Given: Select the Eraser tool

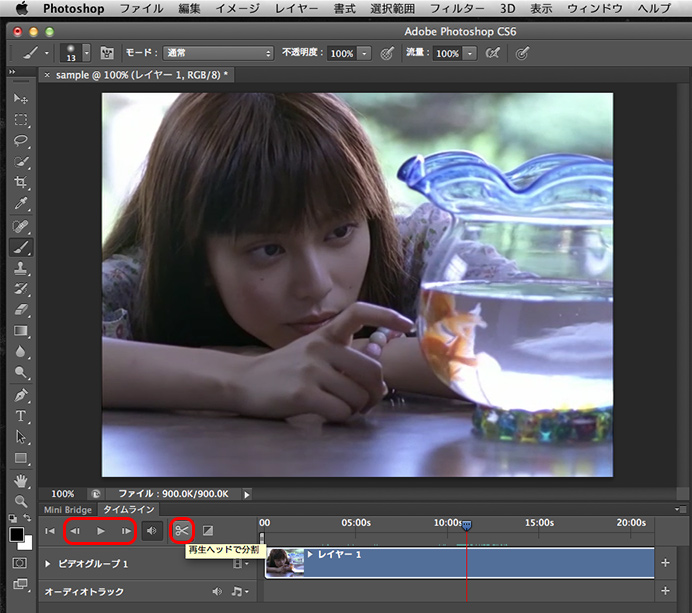Looking at the screenshot, I should 20,310.
